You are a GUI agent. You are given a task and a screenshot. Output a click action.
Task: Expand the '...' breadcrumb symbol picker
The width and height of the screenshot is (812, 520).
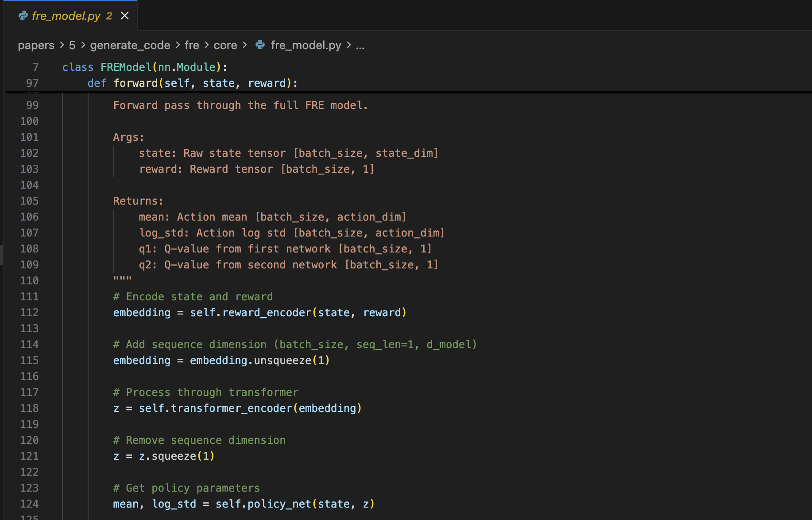tap(360, 45)
